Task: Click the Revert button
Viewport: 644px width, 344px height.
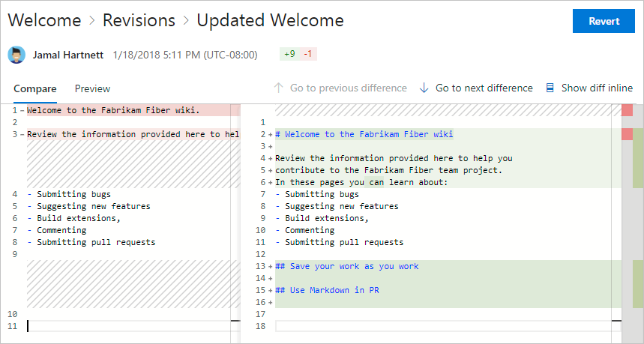Action: [604, 21]
